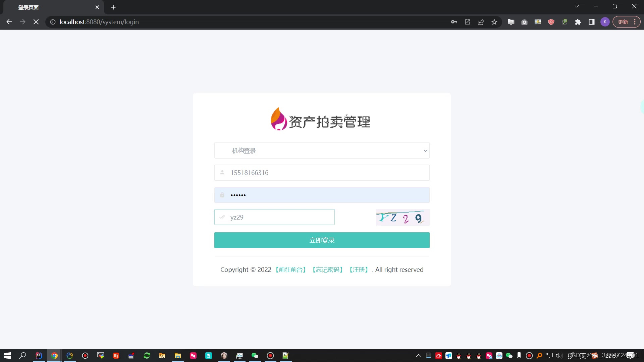Refresh the captcha image YZ29

coord(402,218)
